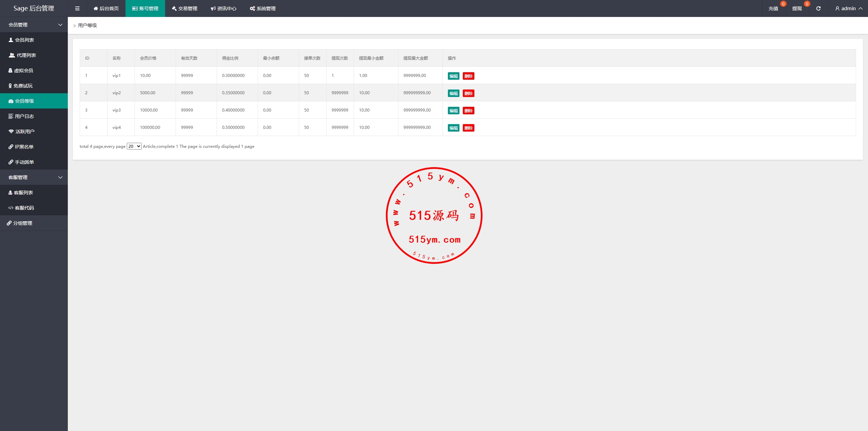Open IP黑名单 sidebar item
This screenshot has width=868, height=431.
(x=24, y=147)
